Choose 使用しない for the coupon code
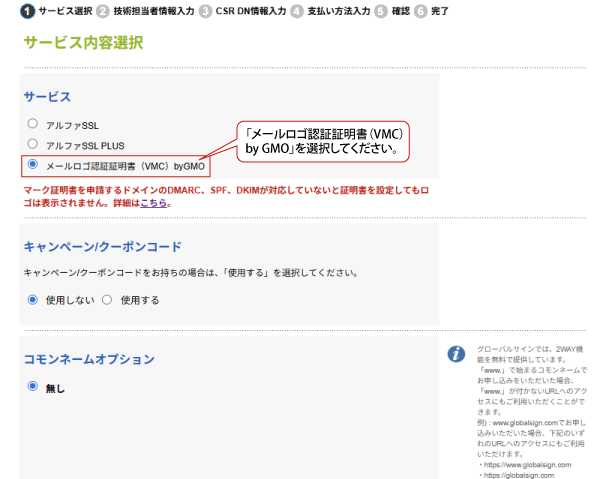Screen dimensions: 603x479 click(33, 299)
